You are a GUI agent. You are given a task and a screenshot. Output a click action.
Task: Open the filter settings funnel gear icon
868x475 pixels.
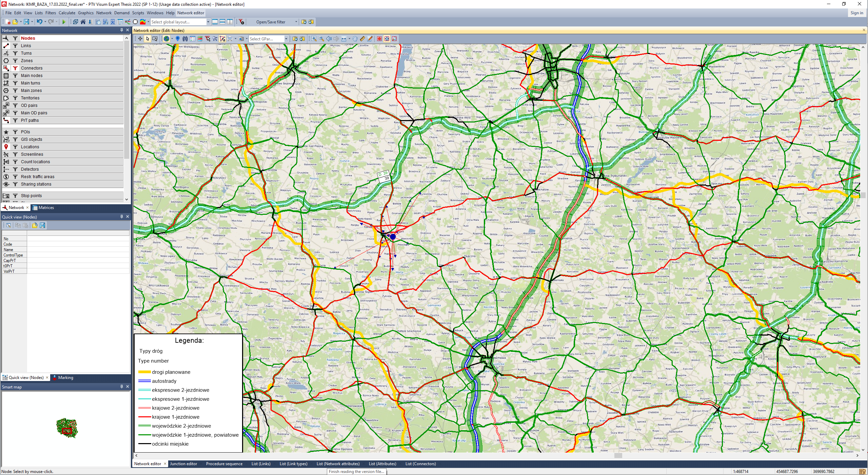[x=241, y=22]
